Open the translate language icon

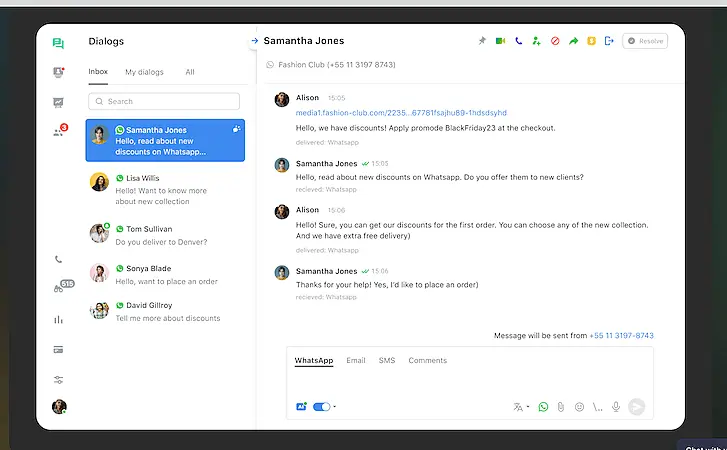[x=518, y=407]
